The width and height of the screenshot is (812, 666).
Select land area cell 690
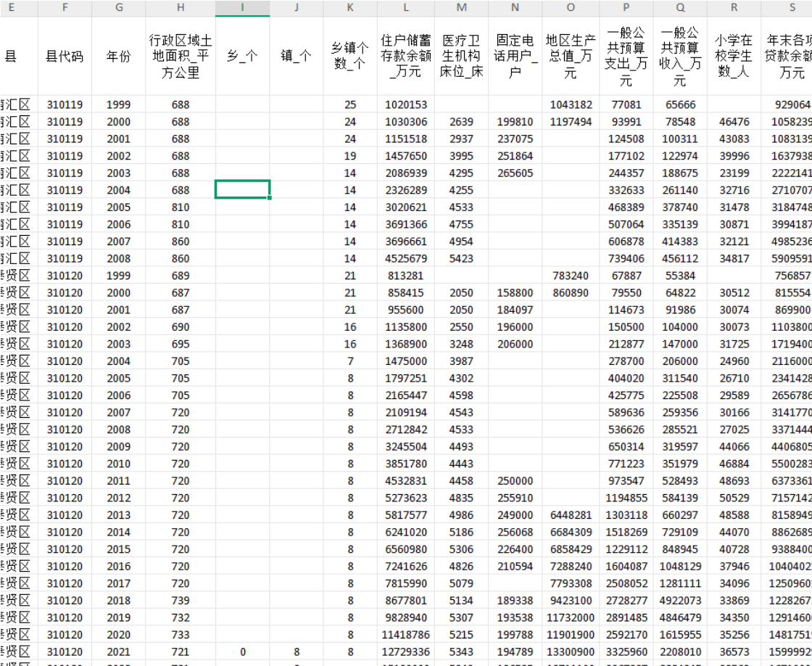pyautogui.click(x=181, y=327)
